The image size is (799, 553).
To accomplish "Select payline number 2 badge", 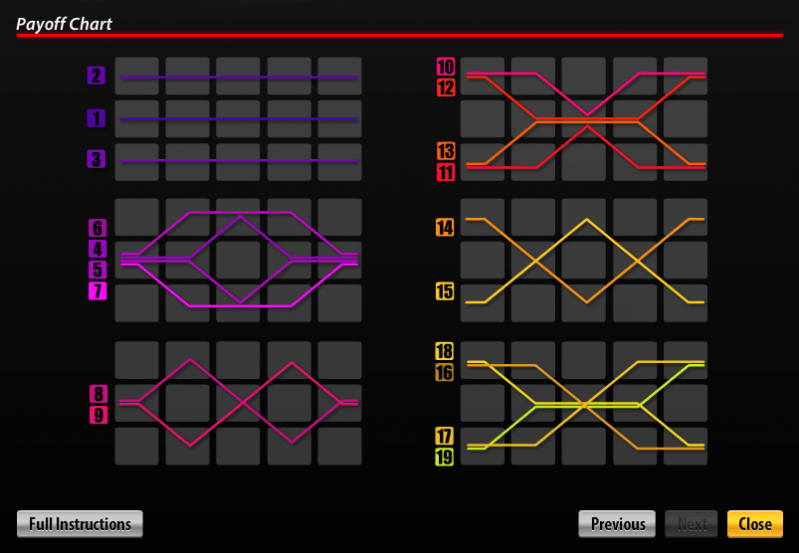I will click(96, 76).
